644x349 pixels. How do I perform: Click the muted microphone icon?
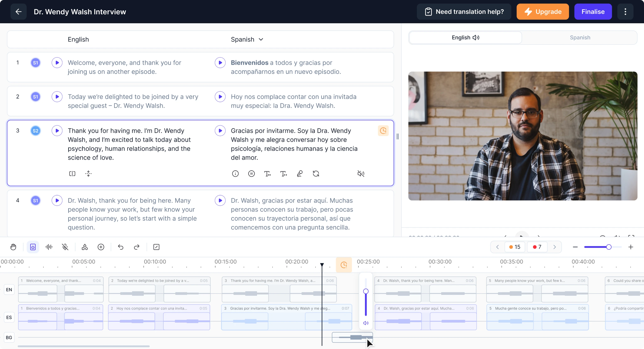[x=65, y=247]
